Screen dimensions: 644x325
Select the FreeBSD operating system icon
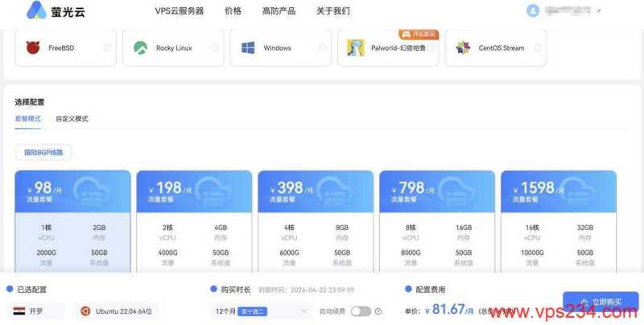click(x=33, y=48)
